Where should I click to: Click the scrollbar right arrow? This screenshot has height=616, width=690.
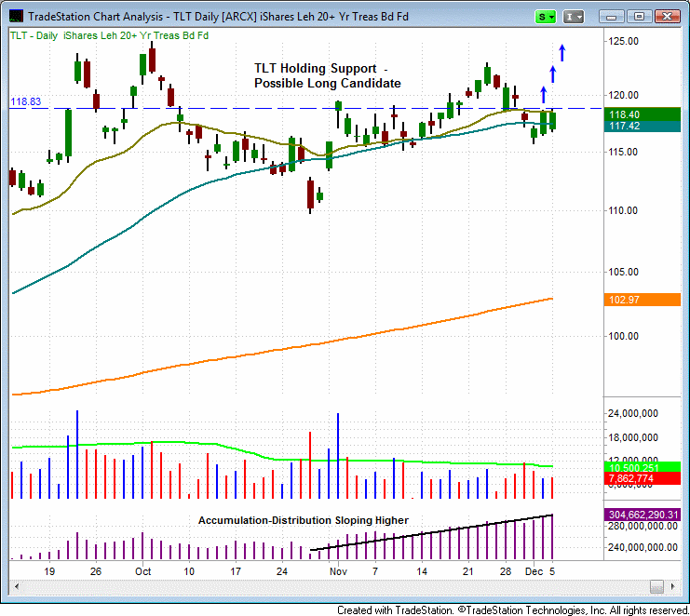point(672,586)
